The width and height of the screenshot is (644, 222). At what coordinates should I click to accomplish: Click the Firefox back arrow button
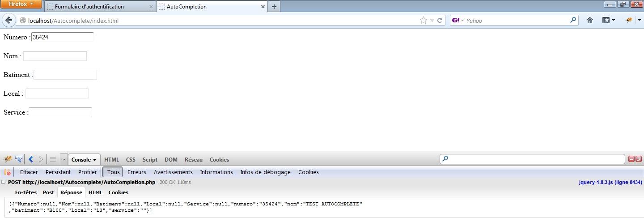tap(8, 20)
